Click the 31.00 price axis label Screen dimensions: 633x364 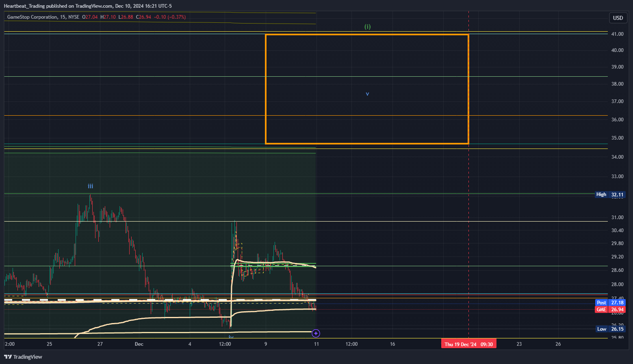pyautogui.click(x=617, y=218)
